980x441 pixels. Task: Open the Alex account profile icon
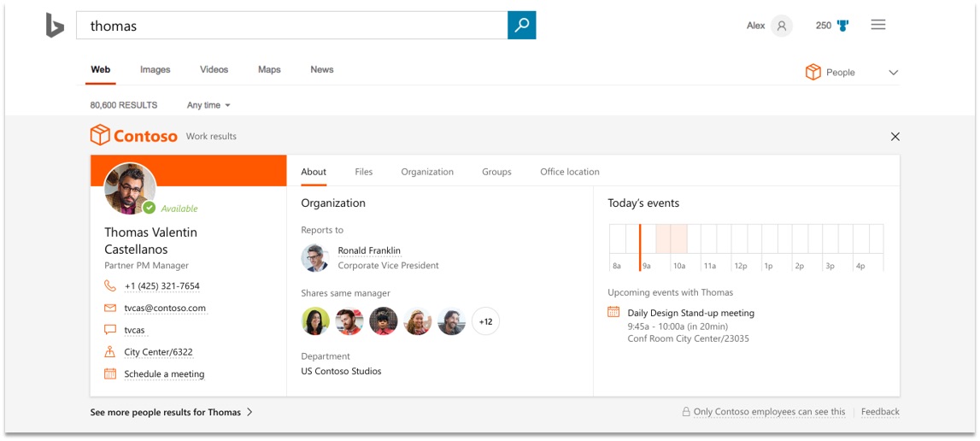(781, 26)
